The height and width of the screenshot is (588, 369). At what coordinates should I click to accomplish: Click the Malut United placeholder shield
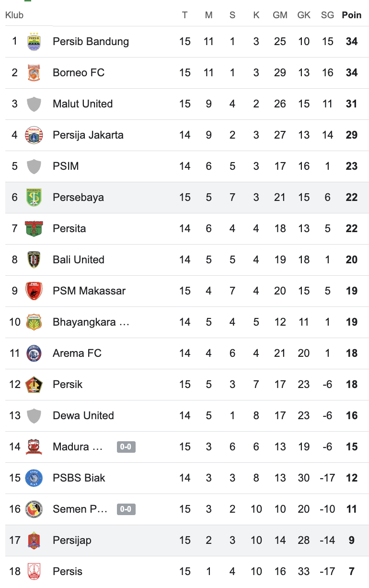coord(34,104)
